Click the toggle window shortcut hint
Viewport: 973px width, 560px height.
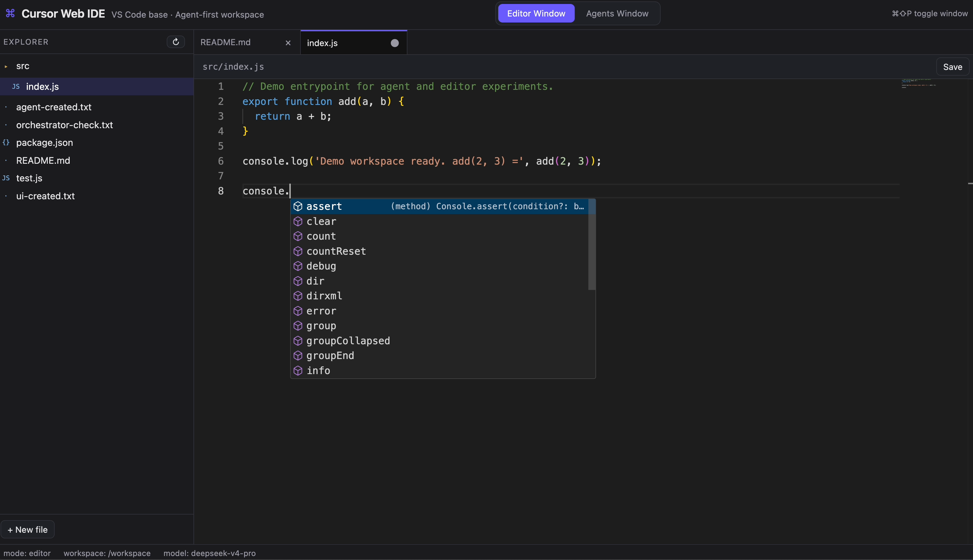coord(929,13)
